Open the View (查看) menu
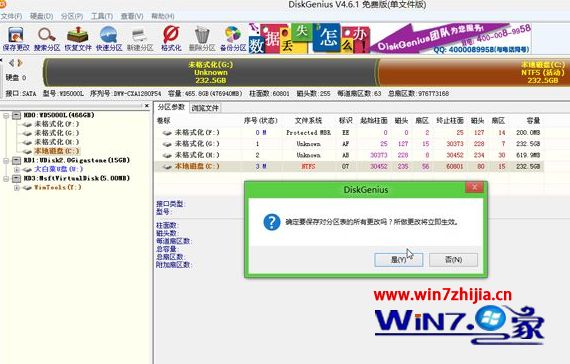 132,16
